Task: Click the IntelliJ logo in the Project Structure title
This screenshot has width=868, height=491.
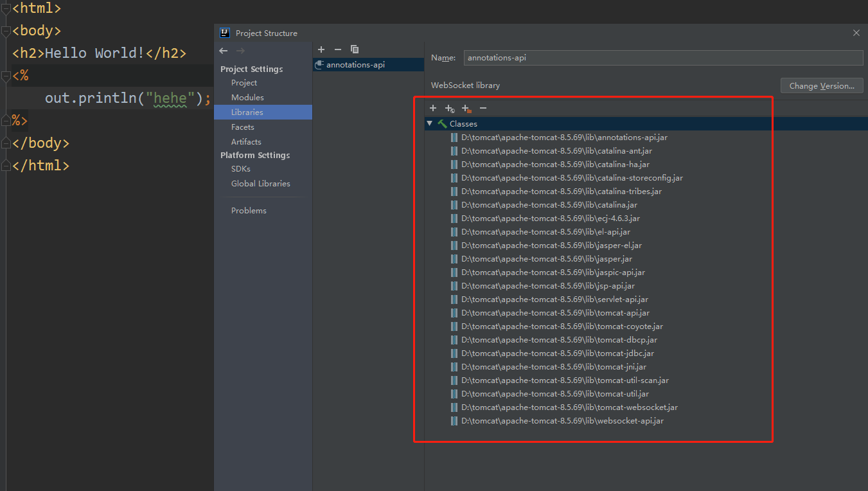Action: point(225,33)
